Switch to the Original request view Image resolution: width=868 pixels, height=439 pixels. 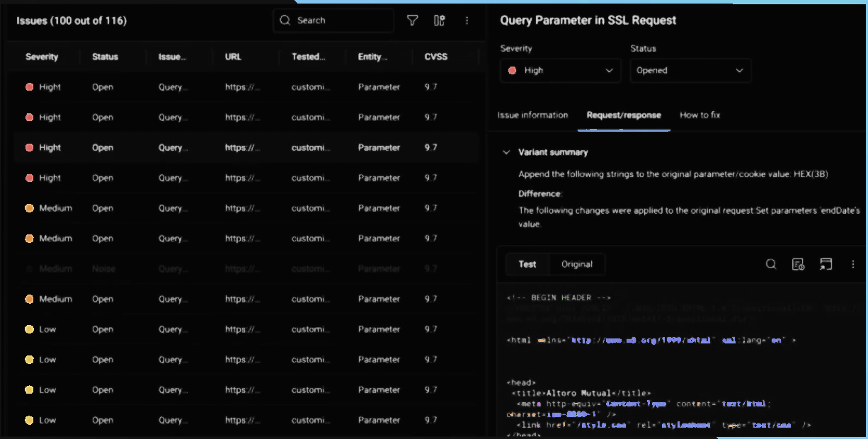[x=577, y=264]
